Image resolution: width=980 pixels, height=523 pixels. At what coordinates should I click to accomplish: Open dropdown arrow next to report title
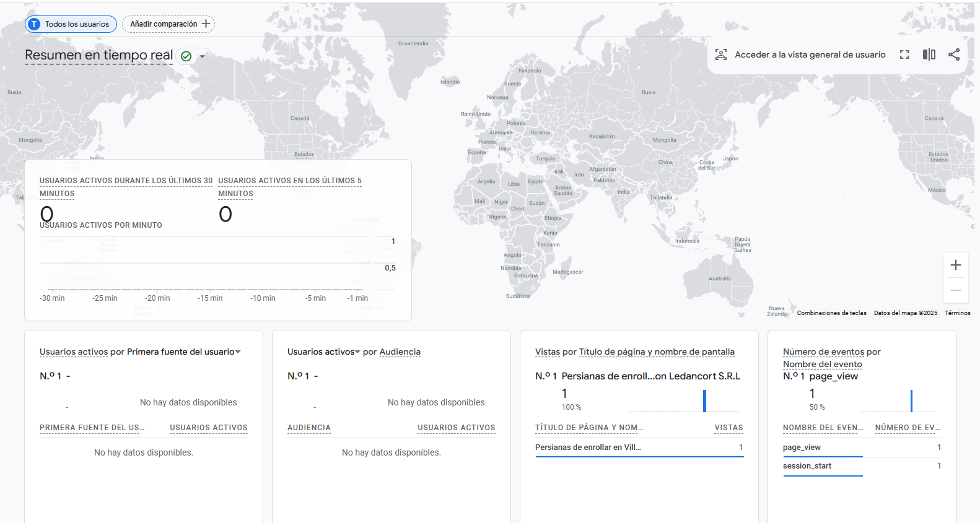(x=202, y=56)
